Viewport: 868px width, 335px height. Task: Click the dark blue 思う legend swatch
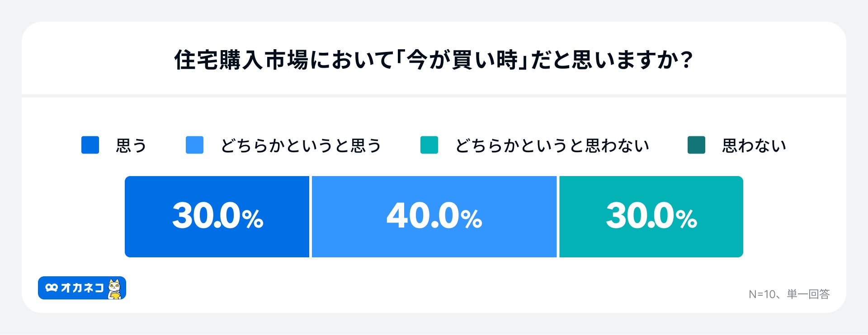click(90, 145)
